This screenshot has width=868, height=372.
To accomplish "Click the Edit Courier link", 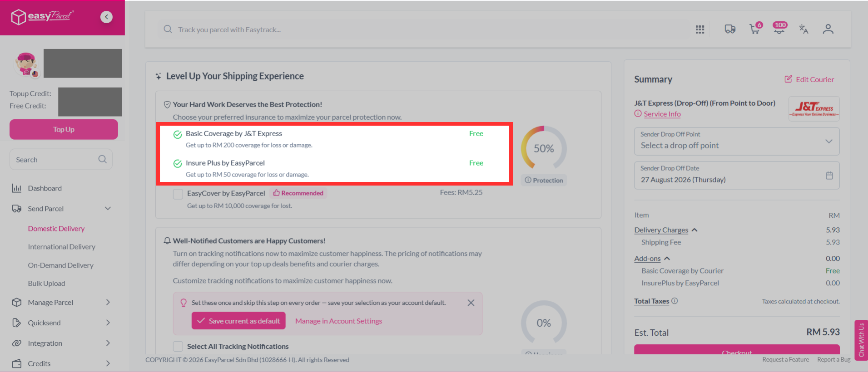I will [815, 79].
